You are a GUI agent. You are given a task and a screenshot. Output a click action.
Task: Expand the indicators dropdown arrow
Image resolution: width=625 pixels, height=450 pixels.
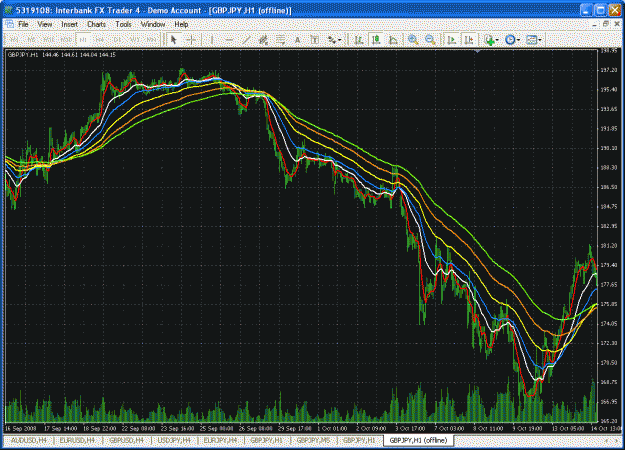pos(497,40)
